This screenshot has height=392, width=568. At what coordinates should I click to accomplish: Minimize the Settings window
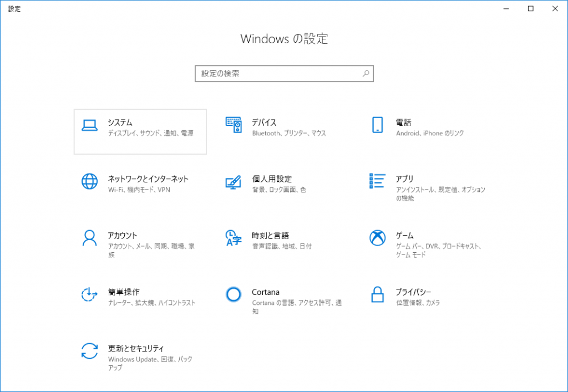pos(505,9)
